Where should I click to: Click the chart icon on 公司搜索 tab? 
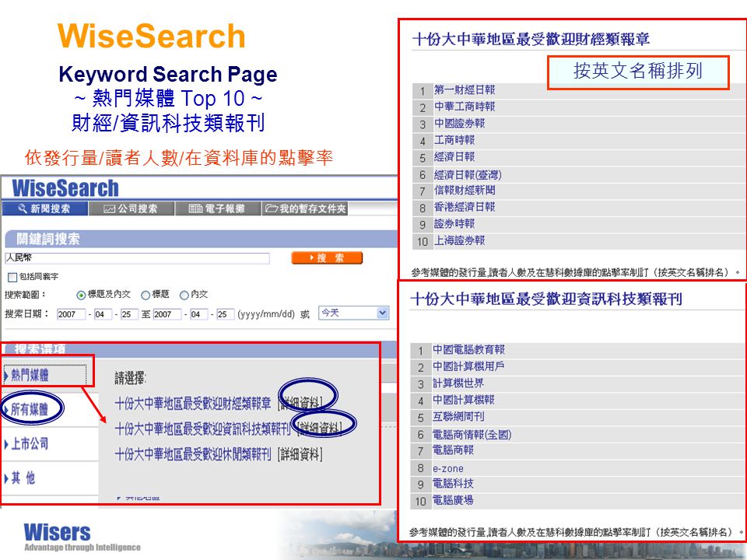point(110,208)
